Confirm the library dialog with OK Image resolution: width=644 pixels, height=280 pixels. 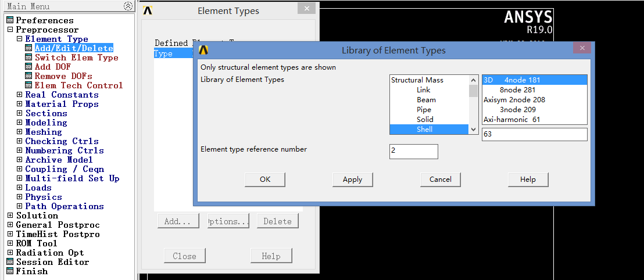click(x=265, y=180)
